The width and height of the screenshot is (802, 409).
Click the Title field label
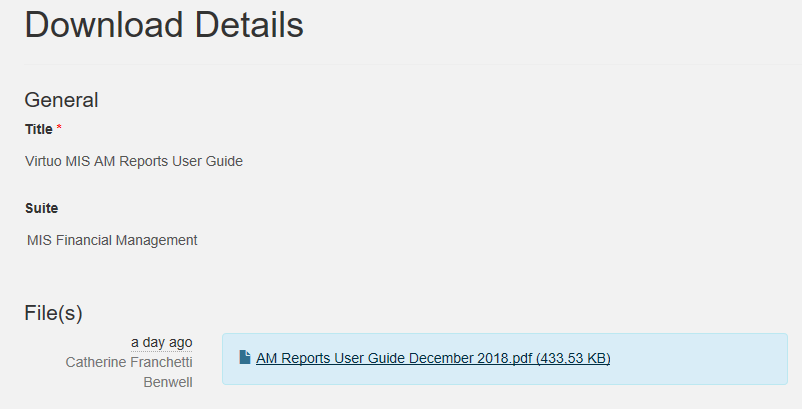click(x=39, y=129)
